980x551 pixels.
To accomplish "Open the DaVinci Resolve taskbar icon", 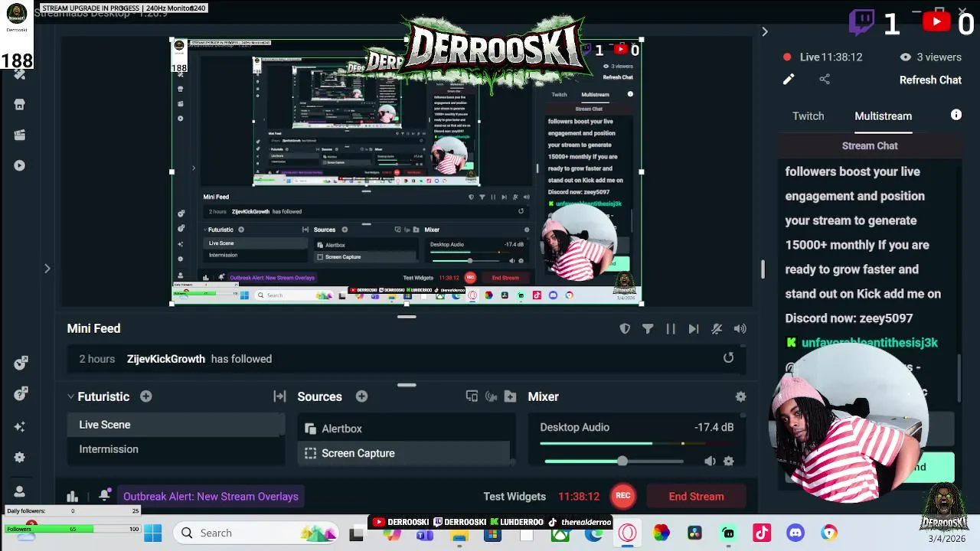I will click(694, 533).
